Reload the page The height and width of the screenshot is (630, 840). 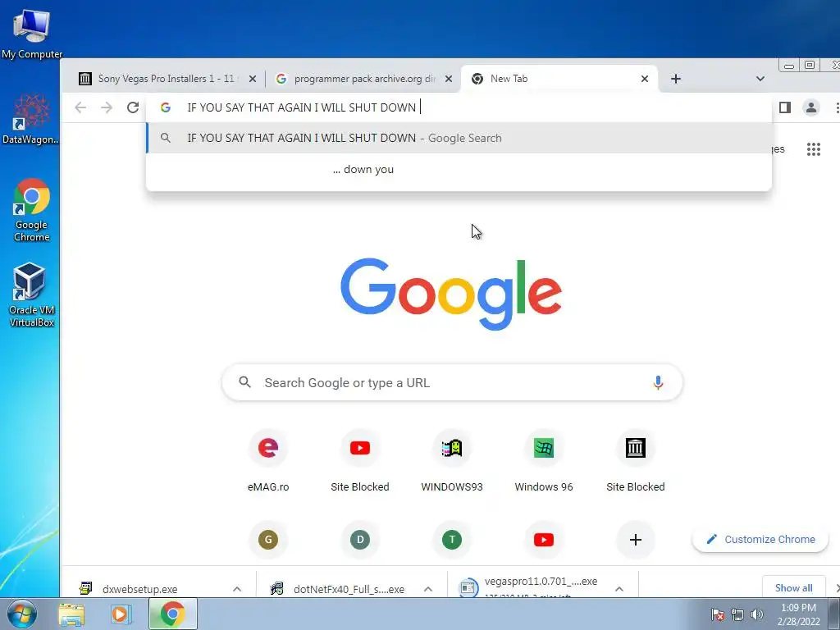pyautogui.click(x=133, y=107)
